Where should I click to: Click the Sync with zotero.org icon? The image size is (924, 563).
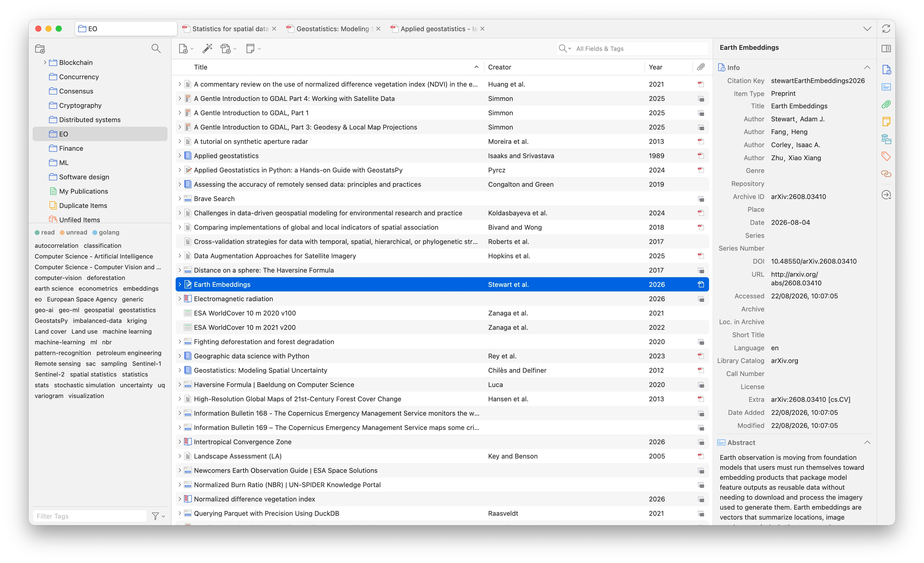(886, 29)
